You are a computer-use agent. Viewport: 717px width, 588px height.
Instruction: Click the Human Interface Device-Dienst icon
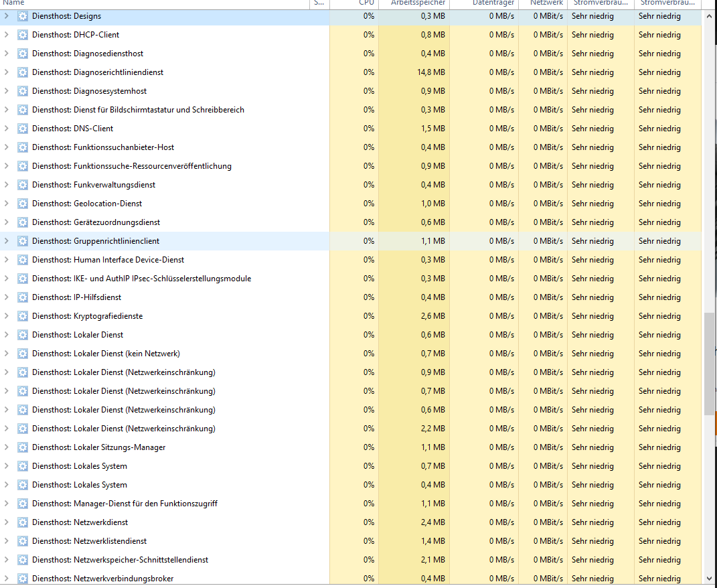(x=22, y=260)
